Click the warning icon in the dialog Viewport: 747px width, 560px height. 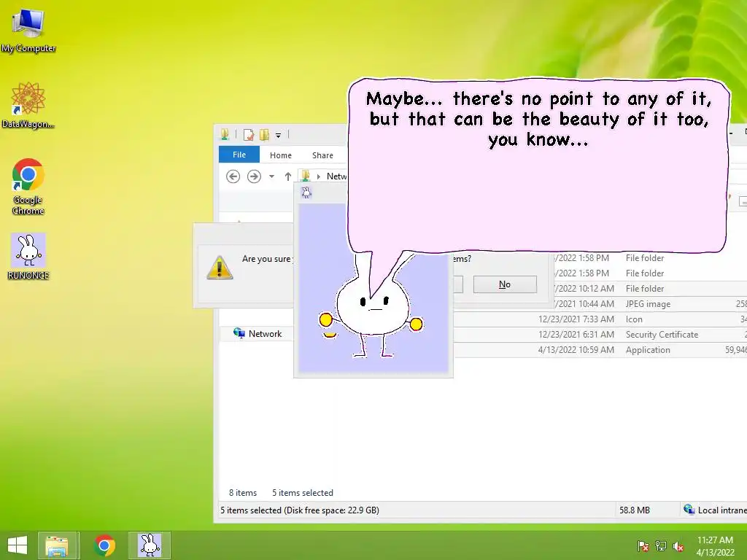(x=220, y=267)
